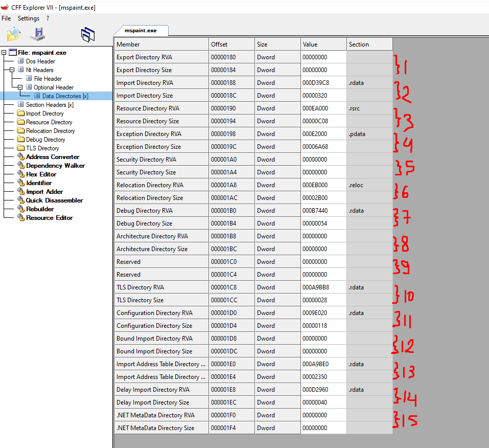
Task: Click the Value column header
Action: (x=324, y=44)
